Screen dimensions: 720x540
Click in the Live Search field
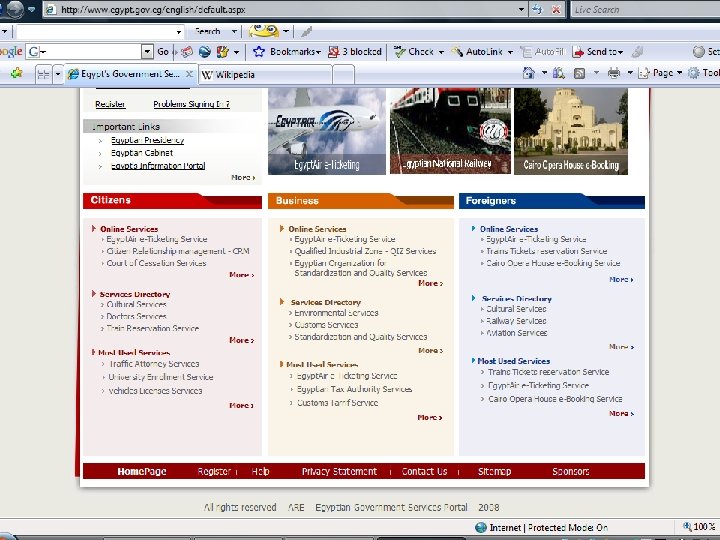tap(645, 9)
